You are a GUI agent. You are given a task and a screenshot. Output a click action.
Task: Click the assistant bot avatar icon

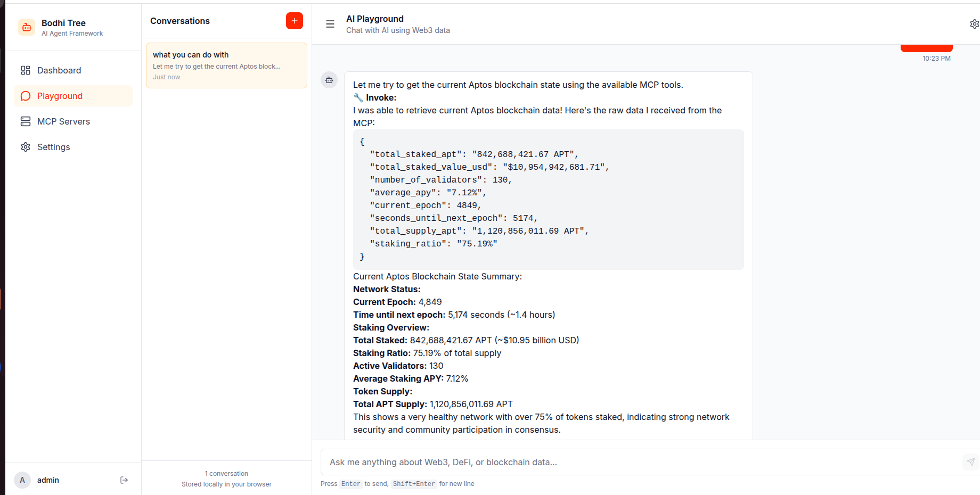click(x=329, y=80)
